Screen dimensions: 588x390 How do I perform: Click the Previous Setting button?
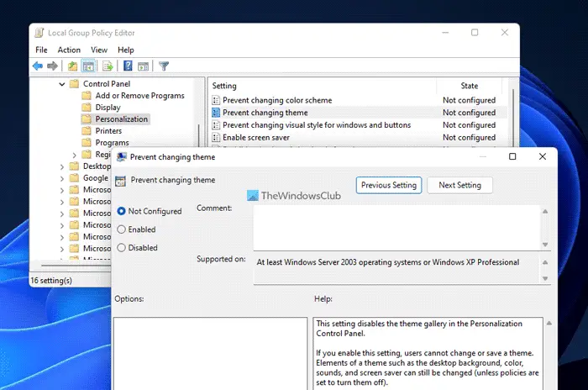pyautogui.click(x=389, y=185)
